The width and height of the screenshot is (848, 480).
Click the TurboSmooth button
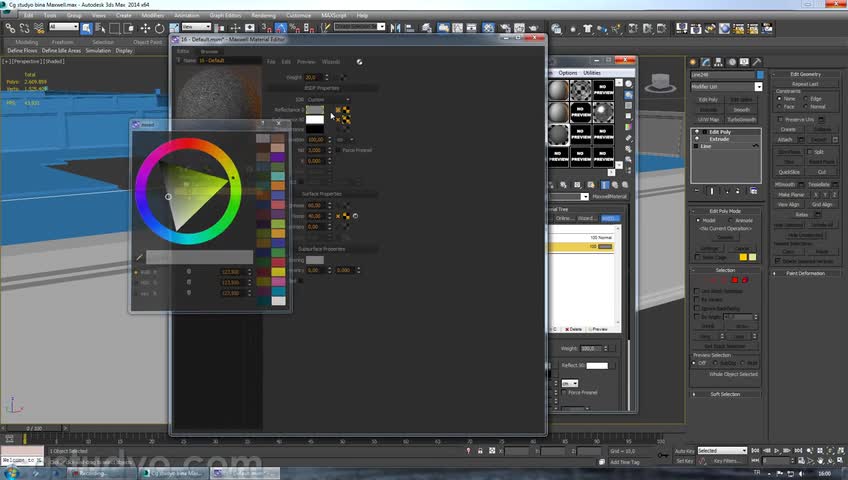coord(741,119)
